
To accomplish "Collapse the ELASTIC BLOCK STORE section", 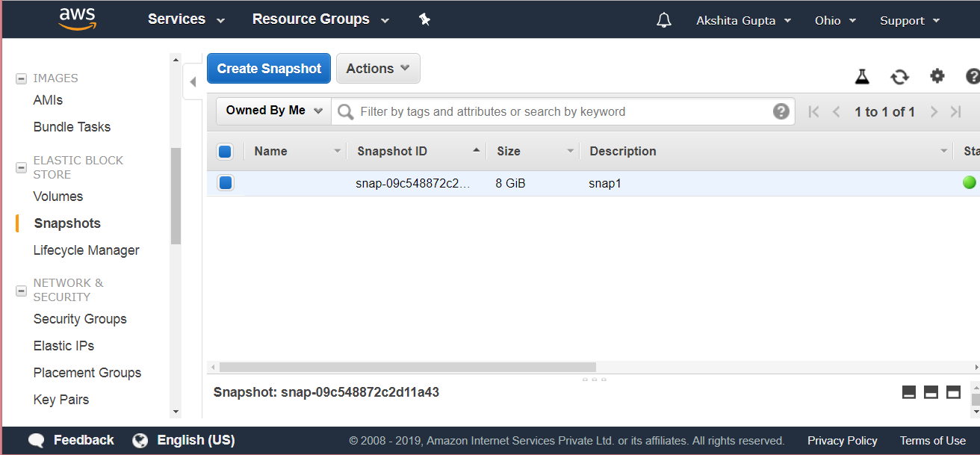I will coord(21,167).
